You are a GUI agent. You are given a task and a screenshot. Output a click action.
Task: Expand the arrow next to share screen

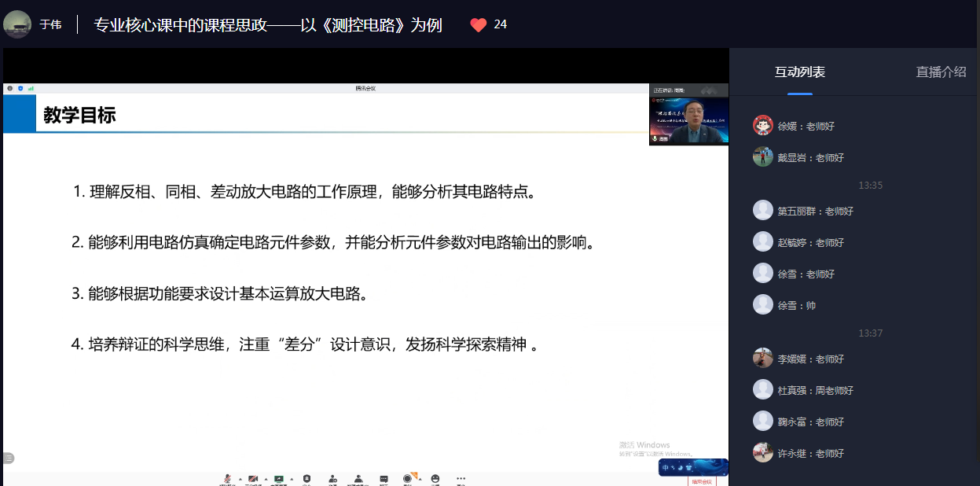click(292, 479)
